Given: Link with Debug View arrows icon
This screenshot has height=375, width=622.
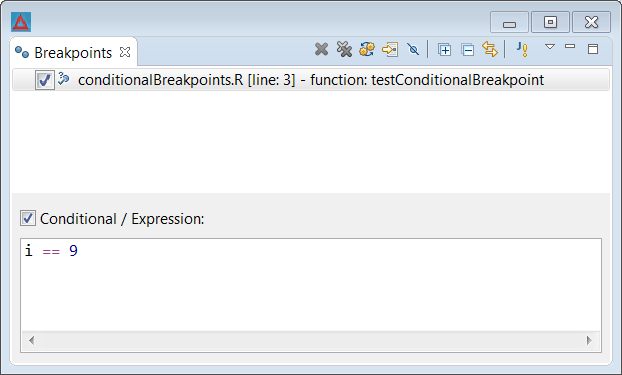Looking at the screenshot, I should coord(490,49).
